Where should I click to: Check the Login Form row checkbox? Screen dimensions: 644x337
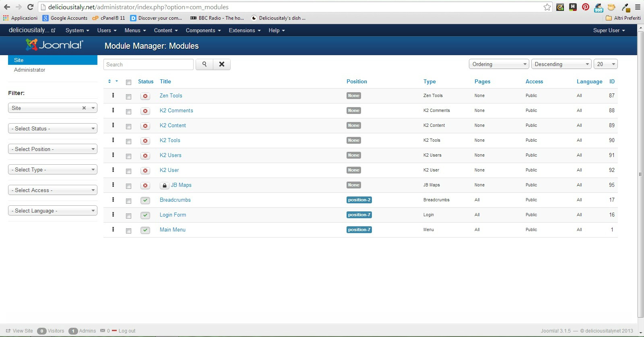click(x=129, y=216)
